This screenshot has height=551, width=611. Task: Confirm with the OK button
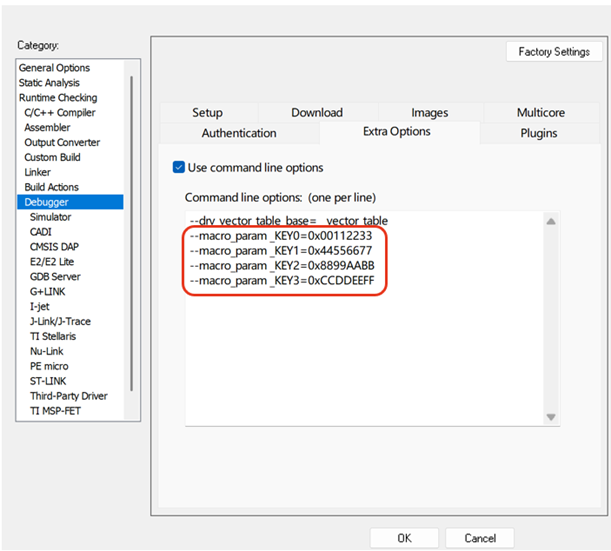[404, 538]
